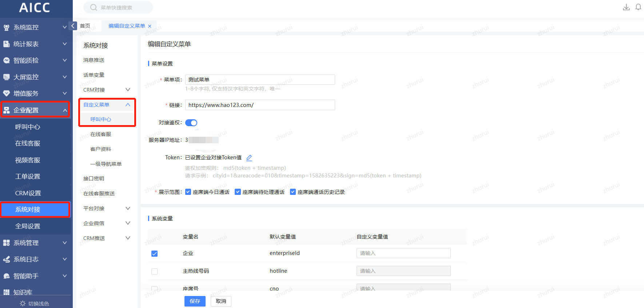644x308 pixels.
Task: Select 一级导航菜单 submenu item
Action: coord(106,164)
